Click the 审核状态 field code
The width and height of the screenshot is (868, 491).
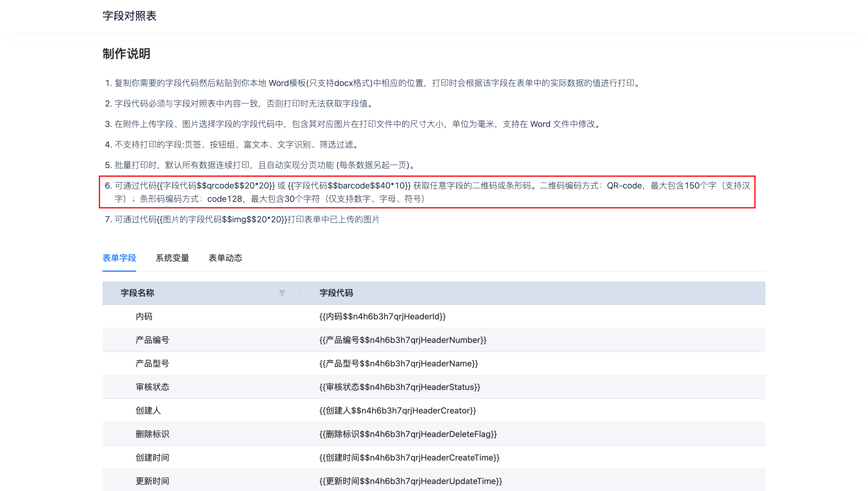(x=400, y=387)
